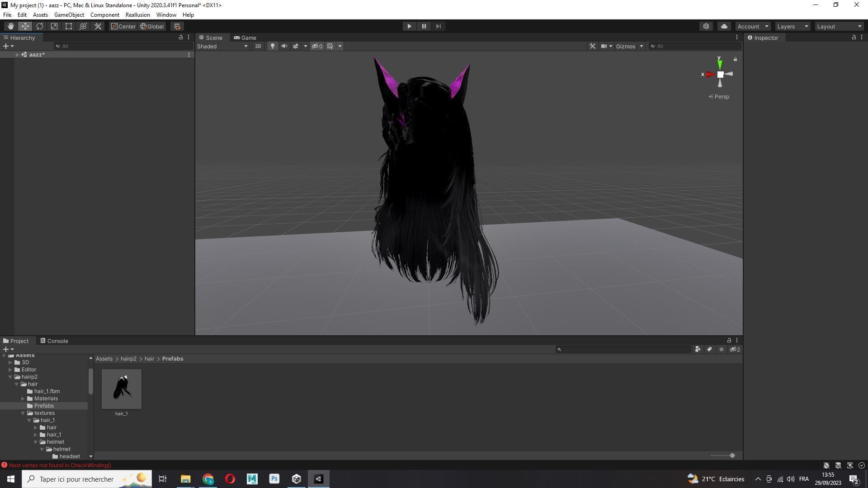Viewport: 868px width, 488px height.
Task: Toggle Global handle rotation button
Action: pyautogui.click(x=152, y=26)
